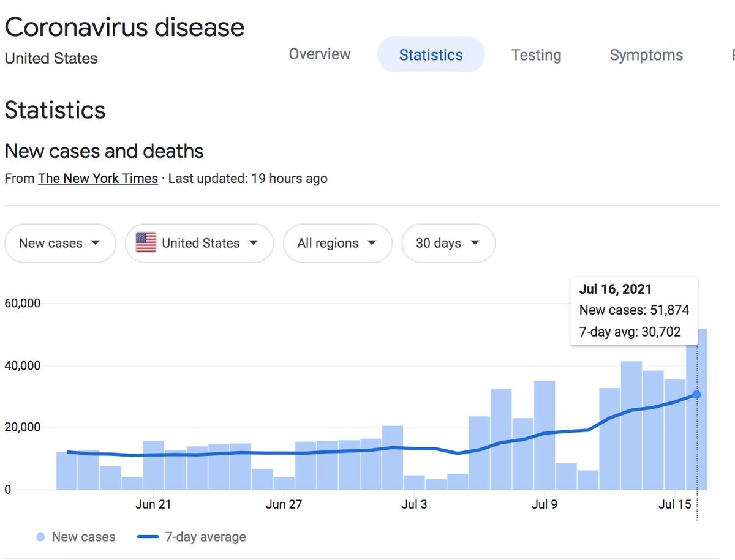Click 'Last updated: 19 hours ago' text
Viewport: 735px width, 560px height.
[247, 179]
